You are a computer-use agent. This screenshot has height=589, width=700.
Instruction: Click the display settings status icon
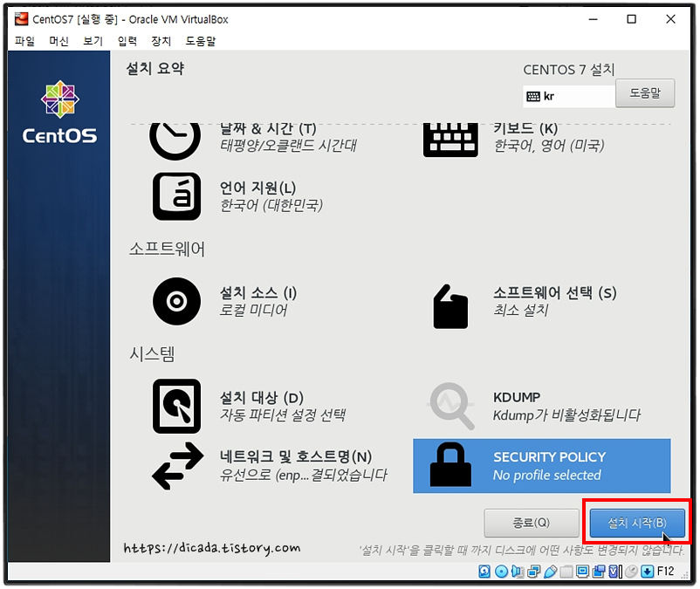click(582, 572)
